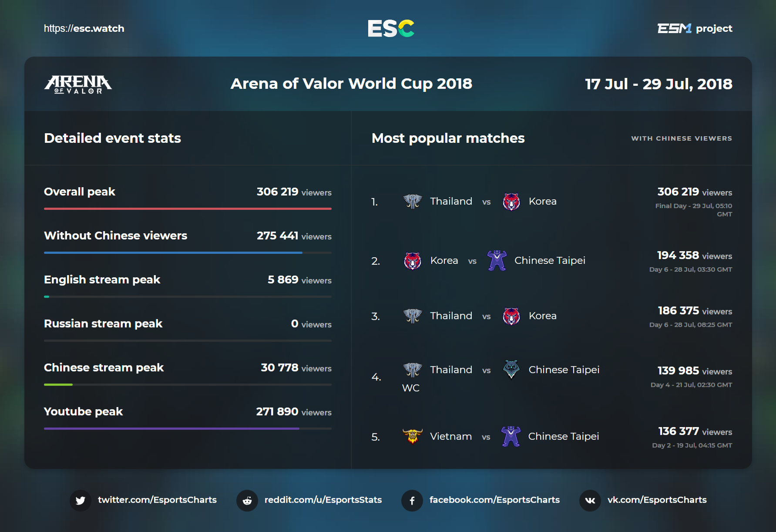Viewport: 776px width, 532px height.
Task: Click the Twitter bird icon
Action: tap(81, 501)
